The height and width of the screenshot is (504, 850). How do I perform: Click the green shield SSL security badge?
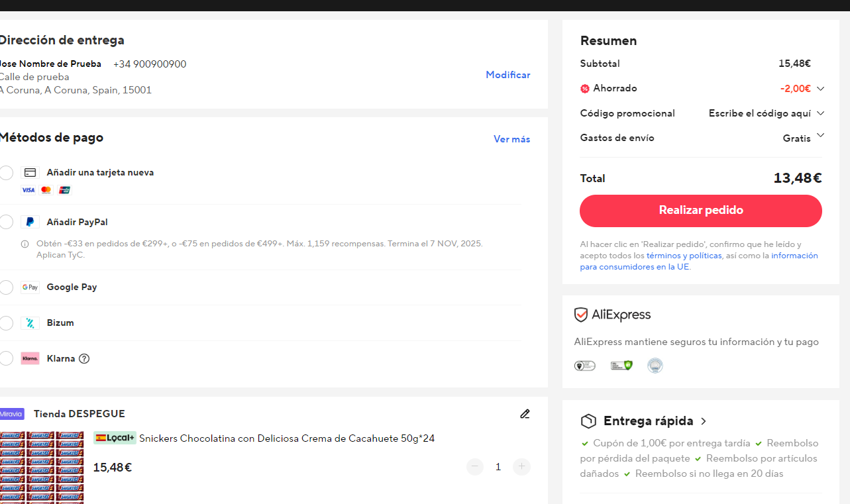click(621, 365)
